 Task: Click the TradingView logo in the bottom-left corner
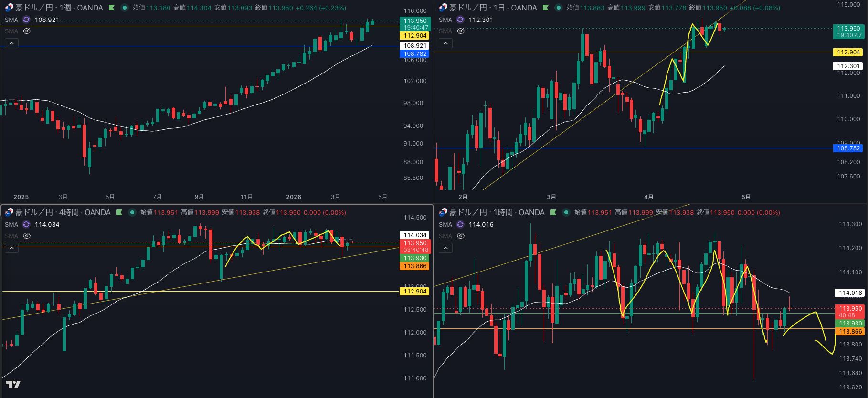[x=13, y=384]
